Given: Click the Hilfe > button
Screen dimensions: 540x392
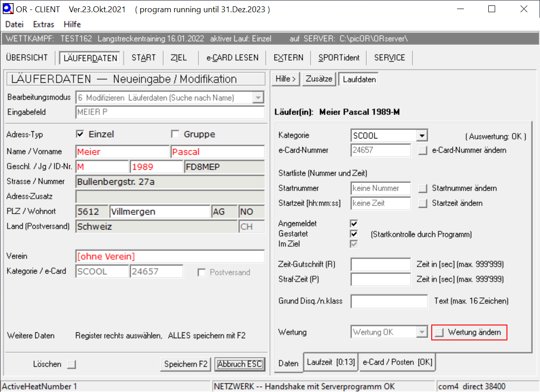Looking at the screenshot, I should (x=285, y=79).
